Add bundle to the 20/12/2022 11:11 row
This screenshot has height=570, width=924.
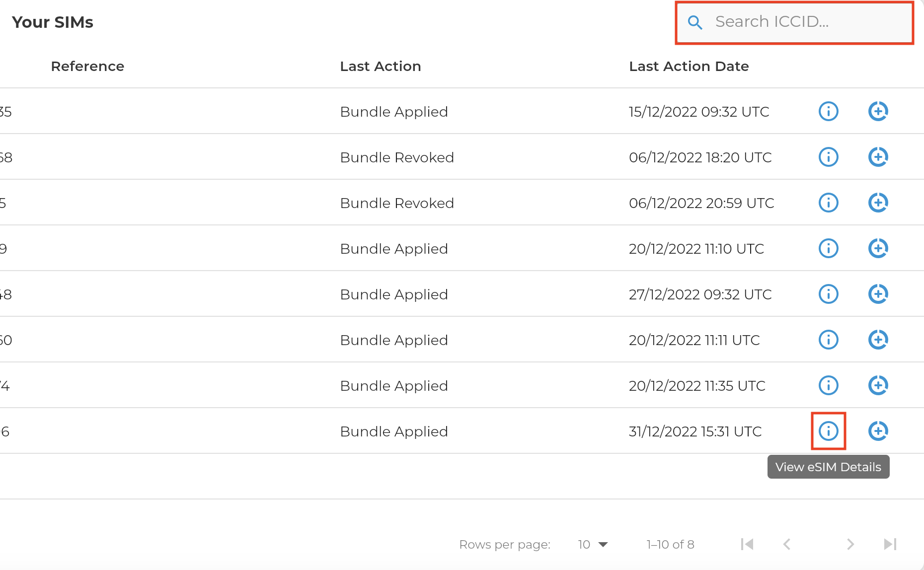[878, 340]
